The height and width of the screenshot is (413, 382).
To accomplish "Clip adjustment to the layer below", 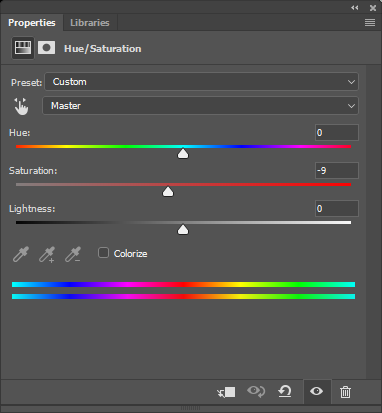I will click(x=226, y=392).
